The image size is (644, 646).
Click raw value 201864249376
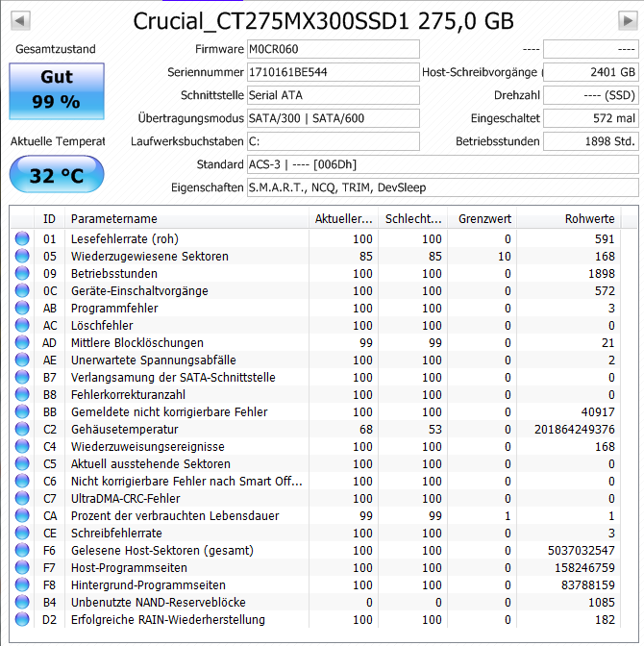tap(575, 430)
